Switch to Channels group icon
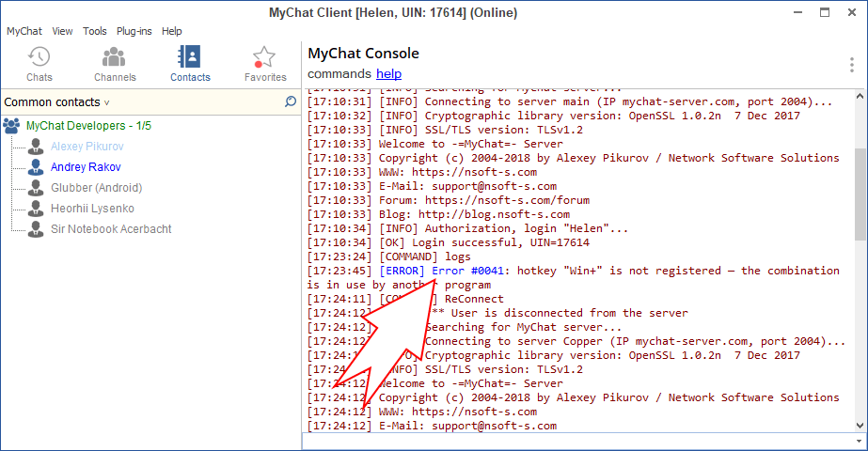Image resolution: width=868 pixels, height=451 pixels. (114, 57)
